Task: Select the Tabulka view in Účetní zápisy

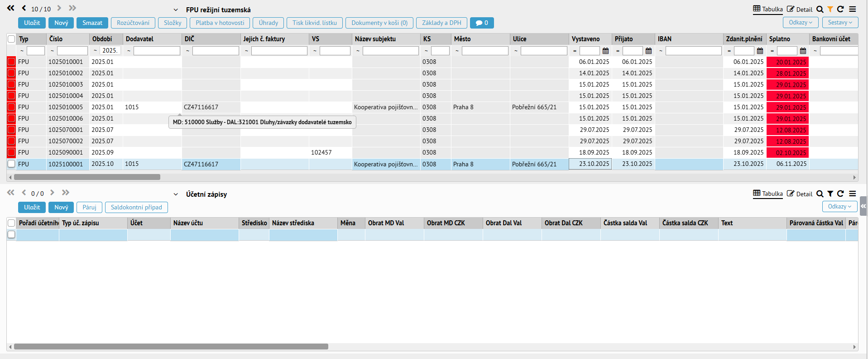Action: pyautogui.click(x=767, y=194)
